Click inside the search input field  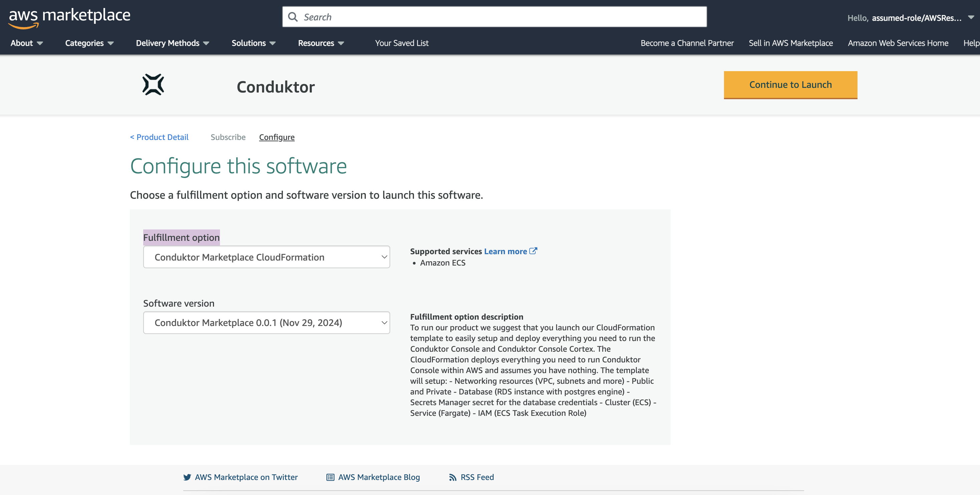pos(457,17)
